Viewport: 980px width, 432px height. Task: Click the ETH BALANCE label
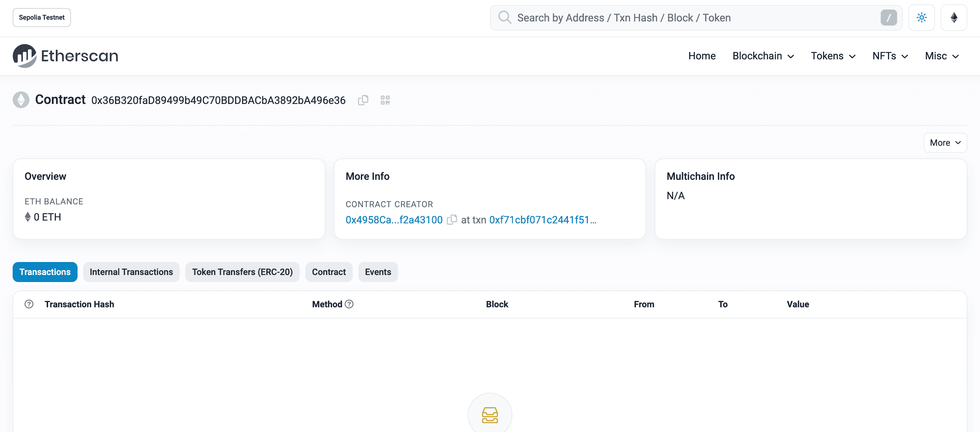coord(54,202)
